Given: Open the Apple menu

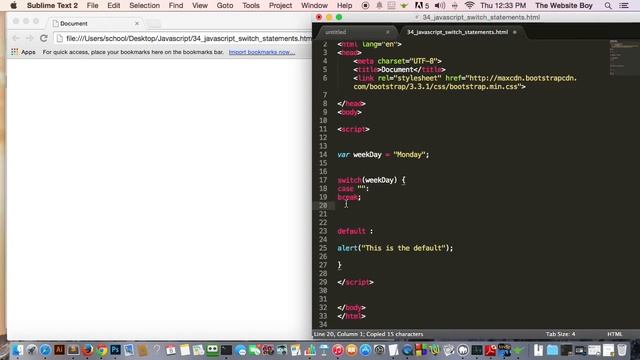Looking at the screenshot, I should coord(13,5).
